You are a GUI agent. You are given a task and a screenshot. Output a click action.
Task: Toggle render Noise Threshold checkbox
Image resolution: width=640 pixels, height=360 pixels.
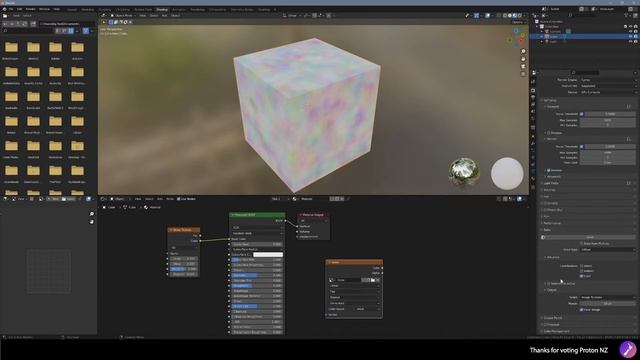[x=582, y=147]
